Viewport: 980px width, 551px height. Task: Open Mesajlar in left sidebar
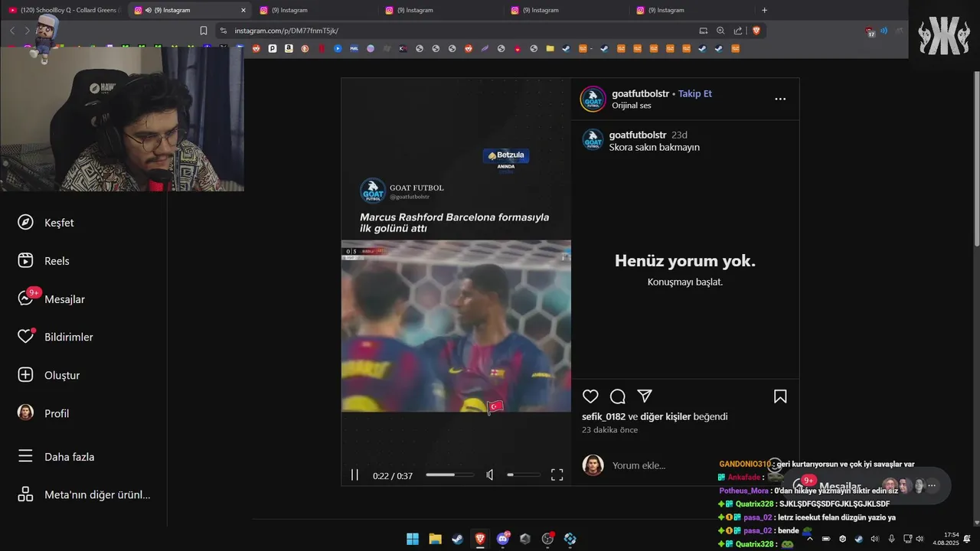51,299
